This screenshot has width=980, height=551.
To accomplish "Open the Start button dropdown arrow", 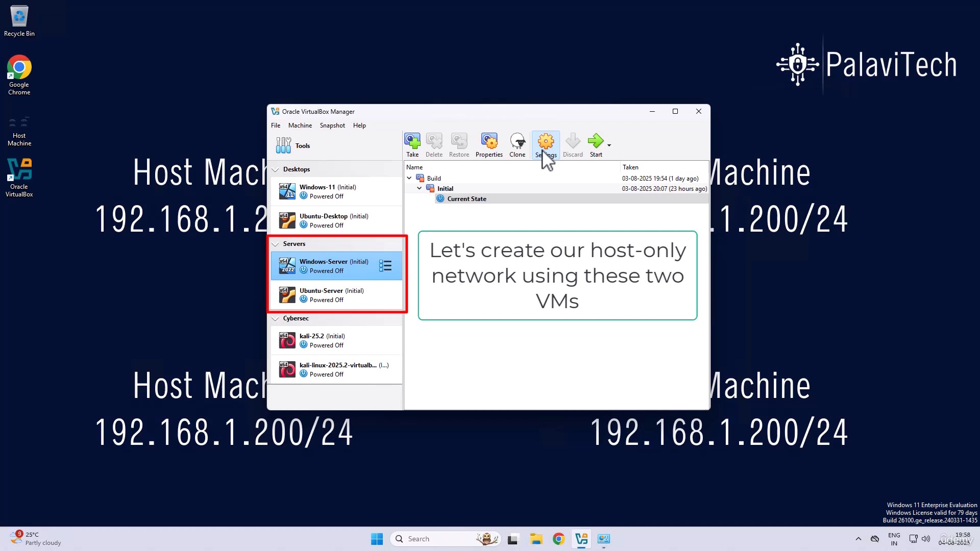I will 609,145.
